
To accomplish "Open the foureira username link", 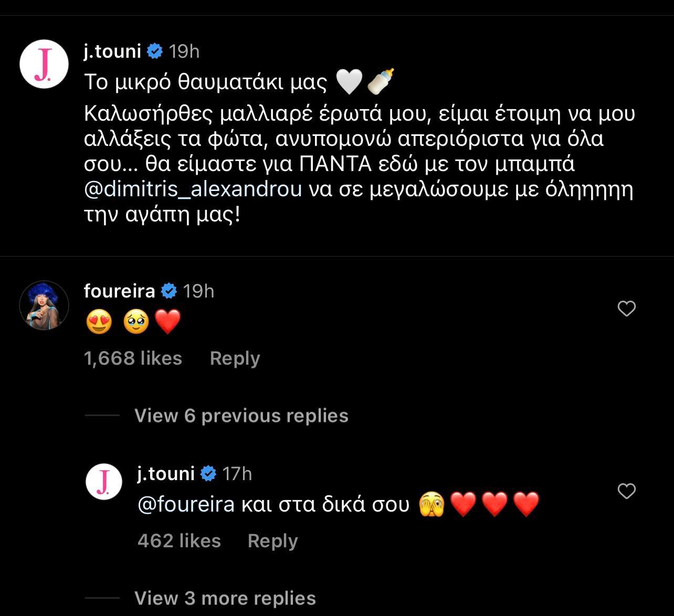I will pyautogui.click(x=120, y=291).
